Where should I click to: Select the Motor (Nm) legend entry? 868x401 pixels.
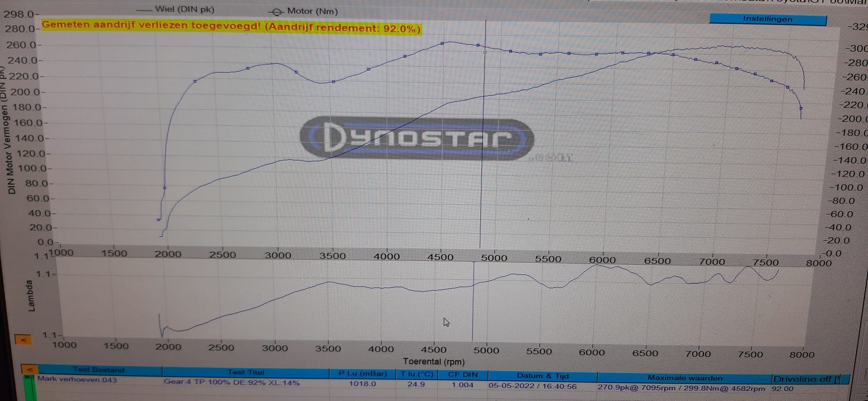click(303, 11)
